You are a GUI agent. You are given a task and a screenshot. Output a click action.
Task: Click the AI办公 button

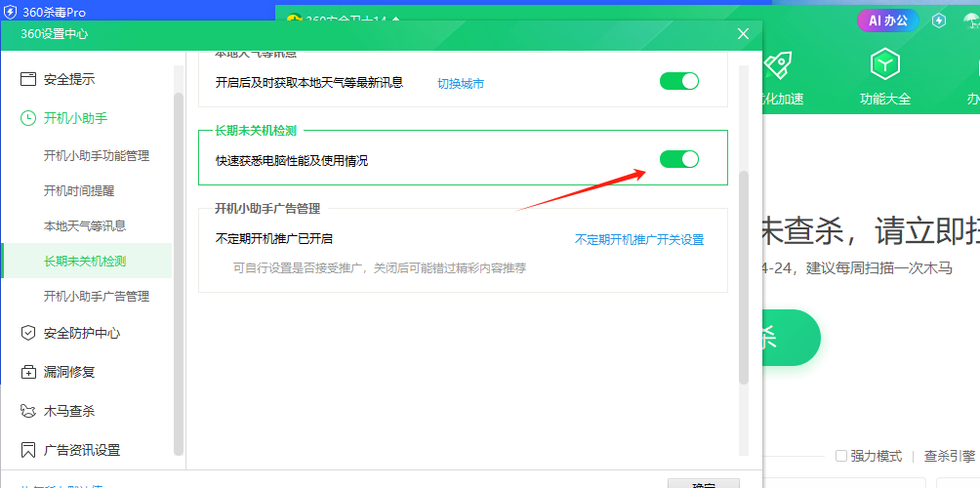point(887,20)
